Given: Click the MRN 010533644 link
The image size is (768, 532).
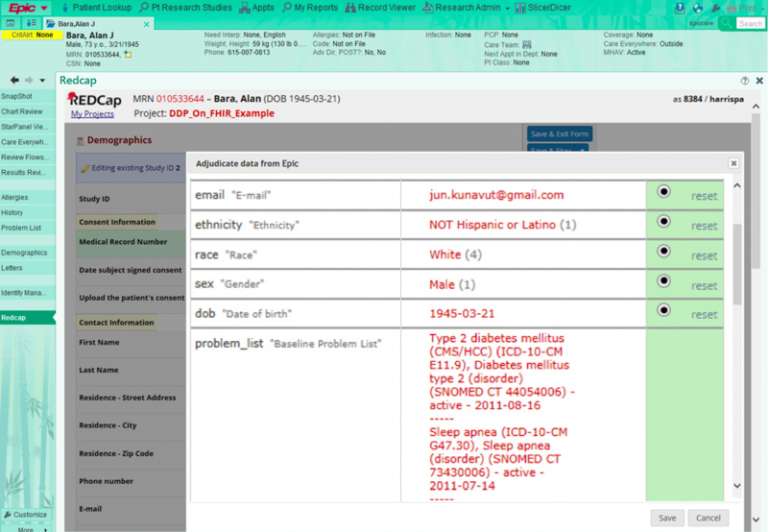Looking at the screenshot, I should [180, 99].
